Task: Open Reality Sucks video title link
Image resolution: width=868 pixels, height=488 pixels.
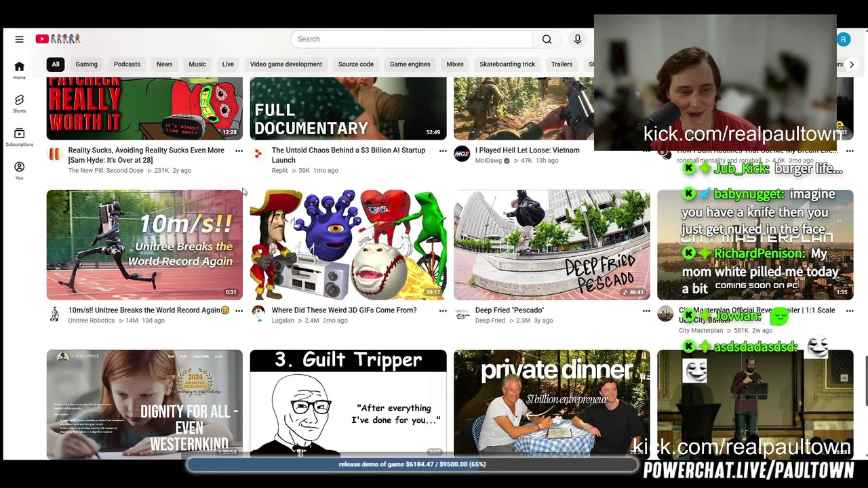Action: (146, 155)
